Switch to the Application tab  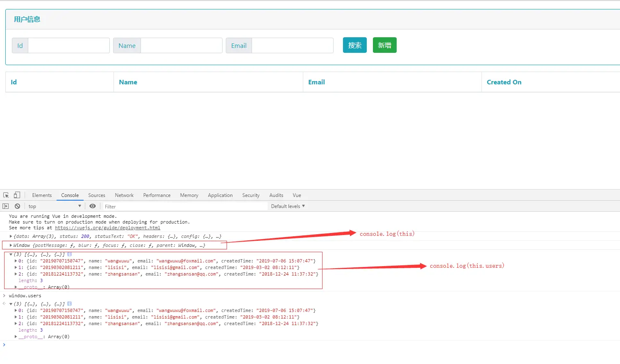click(220, 195)
